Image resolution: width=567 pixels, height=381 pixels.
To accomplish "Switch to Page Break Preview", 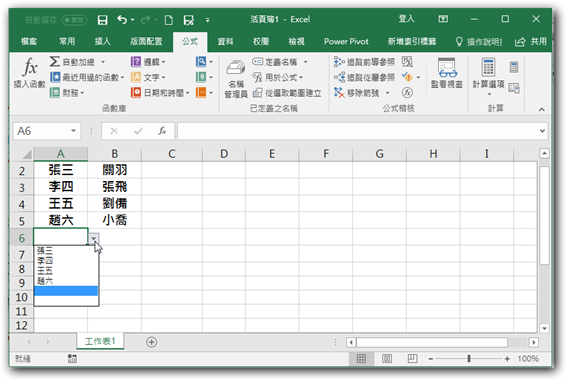I will 412,359.
